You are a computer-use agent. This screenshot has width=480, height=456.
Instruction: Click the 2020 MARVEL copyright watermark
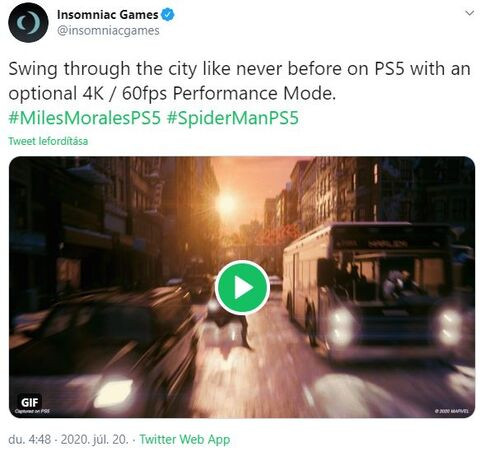pyautogui.click(x=452, y=411)
